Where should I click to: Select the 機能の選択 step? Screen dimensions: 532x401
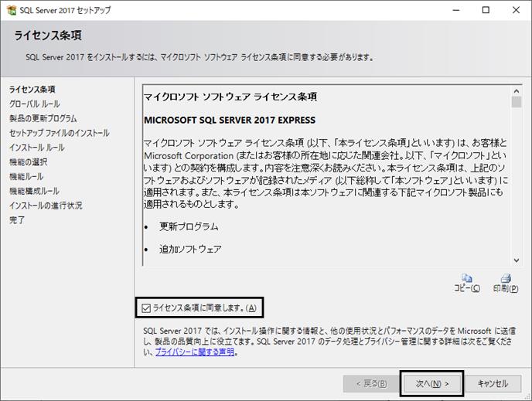[x=29, y=162]
